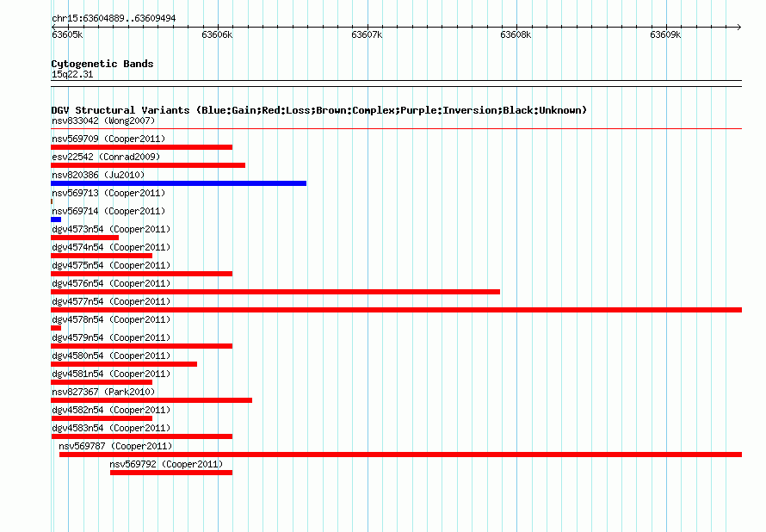The height and width of the screenshot is (532, 766).
Task: Click the nsv827367 (Park2010) label
Action: (103, 392)
